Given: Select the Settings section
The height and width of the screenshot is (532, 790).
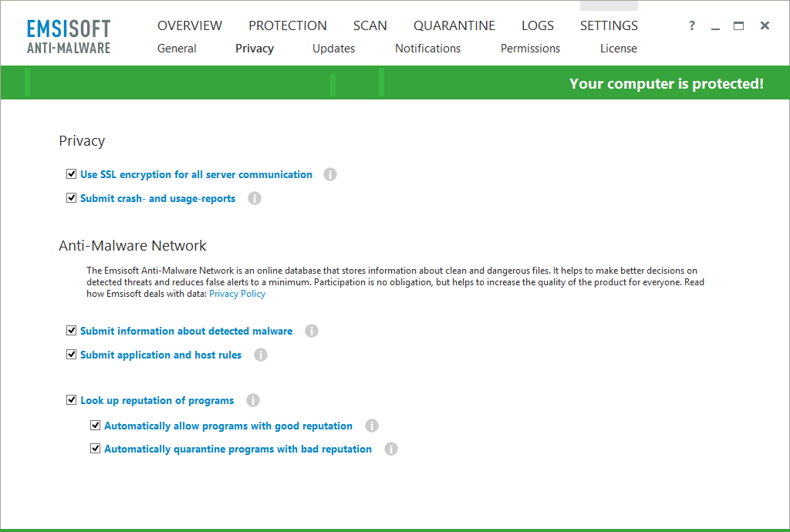Looking at the screenshot, I should (609, 25).
